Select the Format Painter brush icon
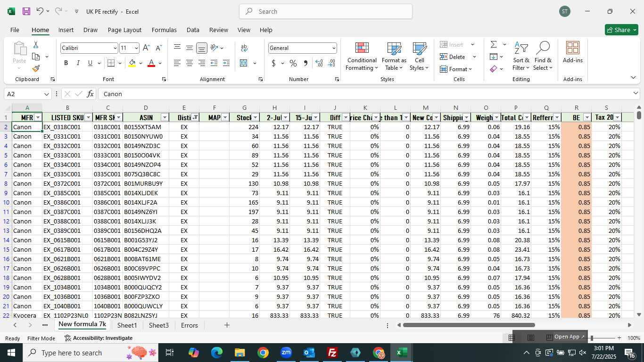The height and width of the screenshot is (362, 644). click(x=36, y=69)
